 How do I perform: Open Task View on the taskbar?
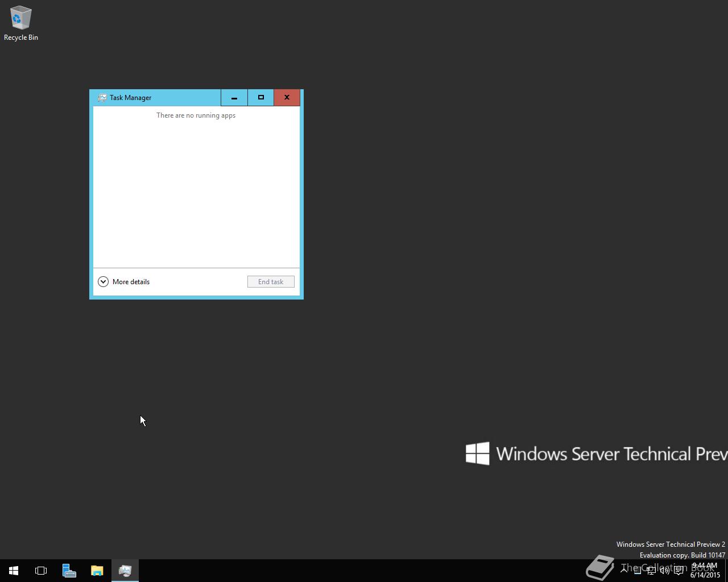point(41,571)
